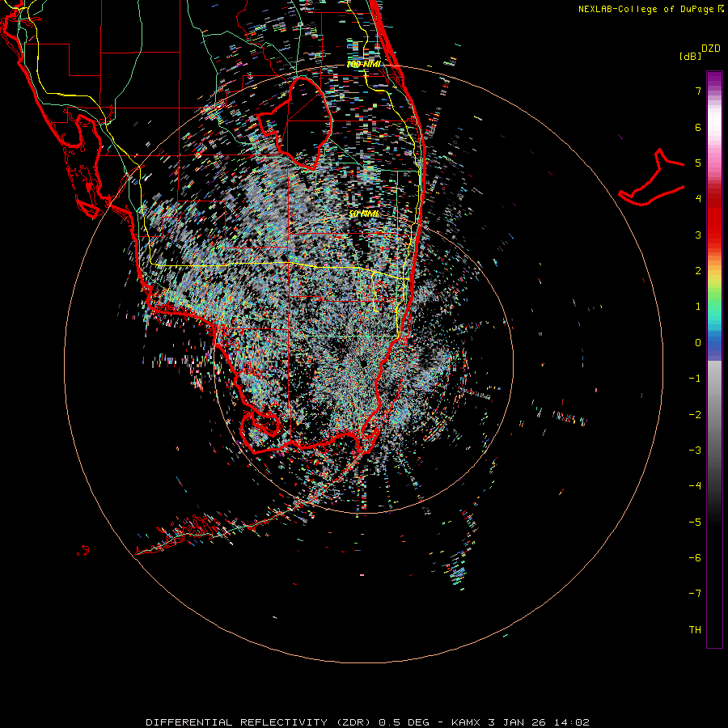Image resolution: width=728 pixels, height=728 pixels.
Task: Click the [dB] units label
Action: tap(691, 57)
